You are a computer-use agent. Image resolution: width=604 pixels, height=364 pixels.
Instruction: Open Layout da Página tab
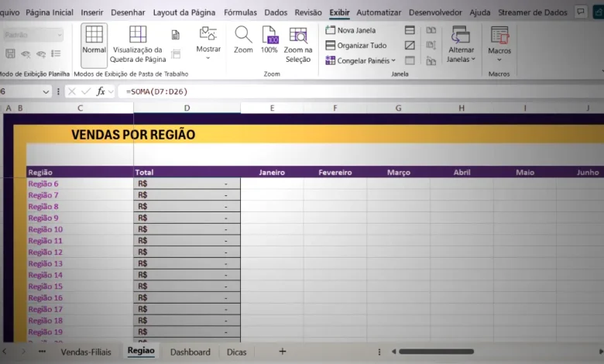pyautogui.click(x=184, y=12)
